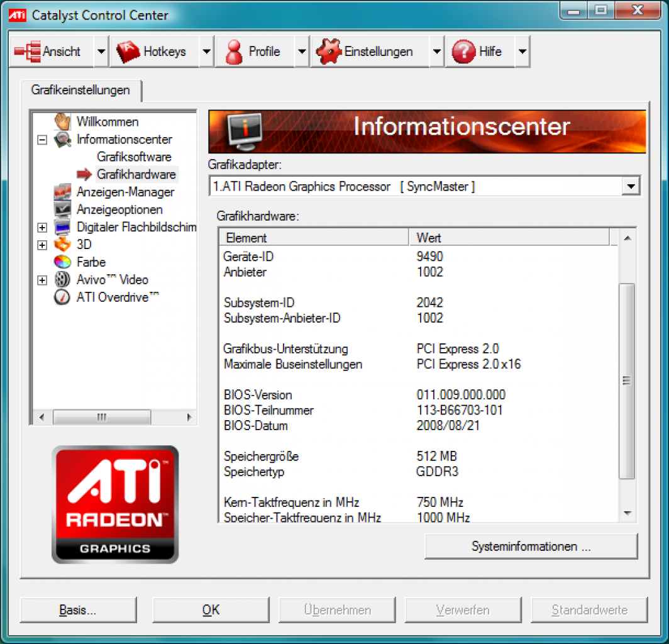Screen dimensions: 669x644
Task: Select the Grafikeinstellungen tab
Action: coord(80,90)
